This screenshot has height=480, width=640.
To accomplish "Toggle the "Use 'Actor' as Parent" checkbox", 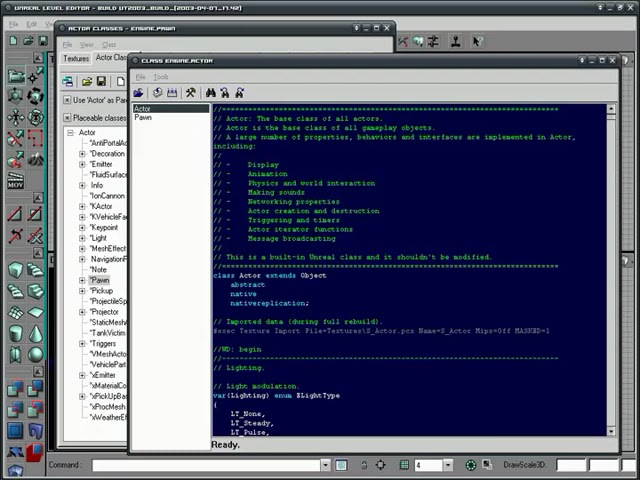I will pos(67,100).
